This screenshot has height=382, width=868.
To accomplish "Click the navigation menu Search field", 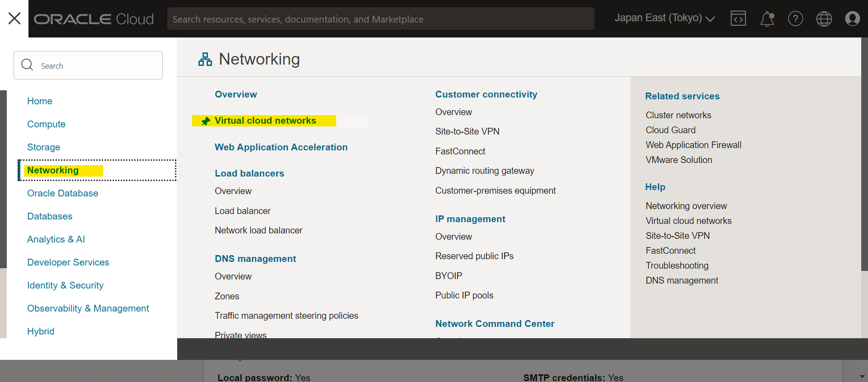I will (88, 65).
